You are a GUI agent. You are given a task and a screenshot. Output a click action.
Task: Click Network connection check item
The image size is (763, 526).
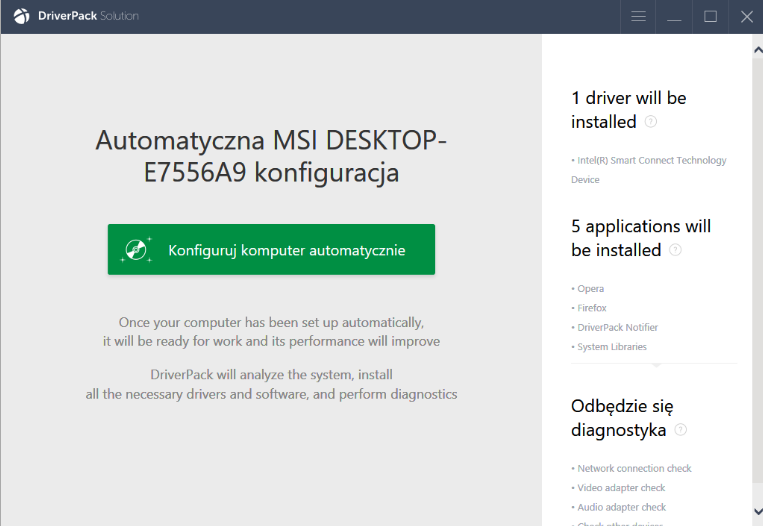point(632,469)
